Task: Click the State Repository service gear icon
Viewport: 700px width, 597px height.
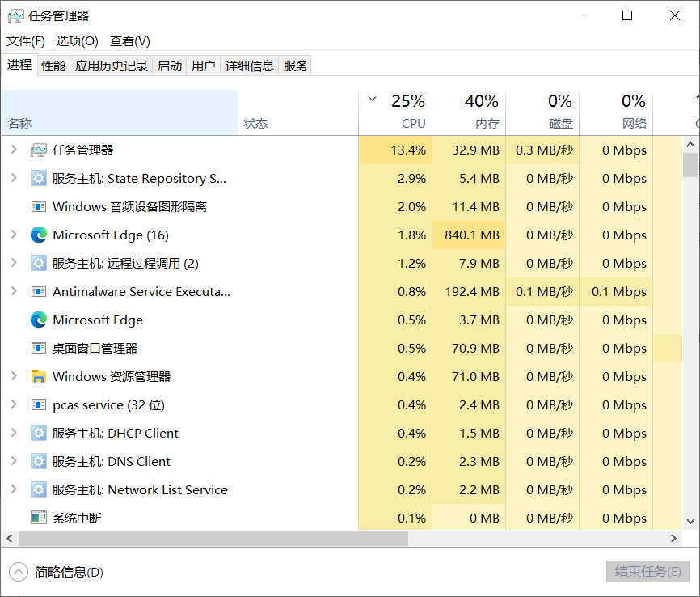Action: tap(38, 178)
